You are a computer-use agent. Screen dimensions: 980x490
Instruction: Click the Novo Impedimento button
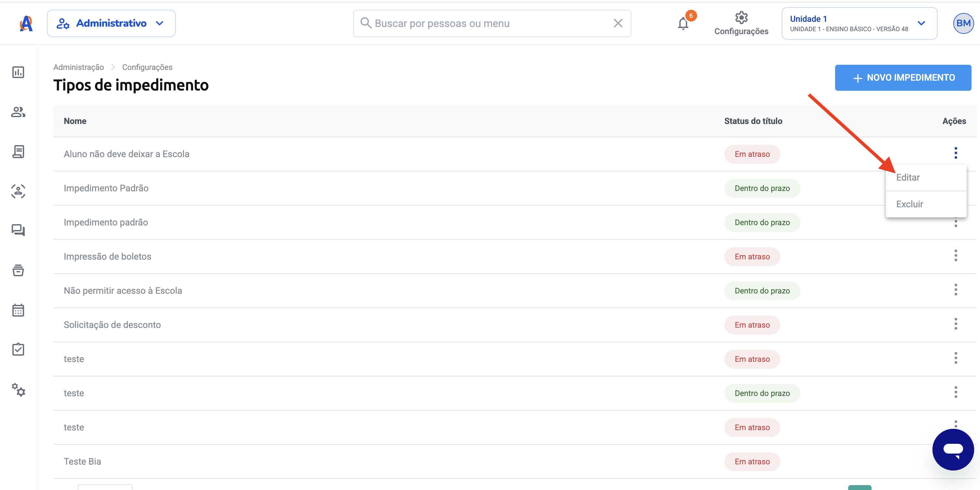(x=903, y=77)
